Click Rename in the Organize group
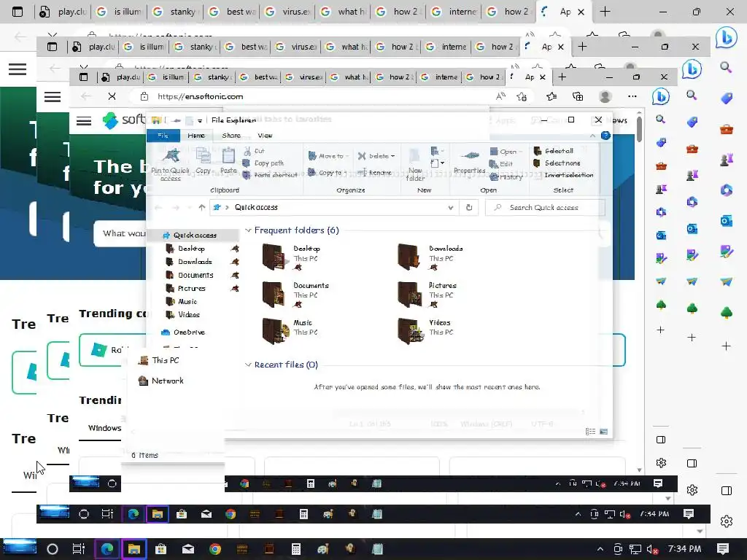Screen dimensions: 747x560 pyautogui.click(x=375, y=172)
